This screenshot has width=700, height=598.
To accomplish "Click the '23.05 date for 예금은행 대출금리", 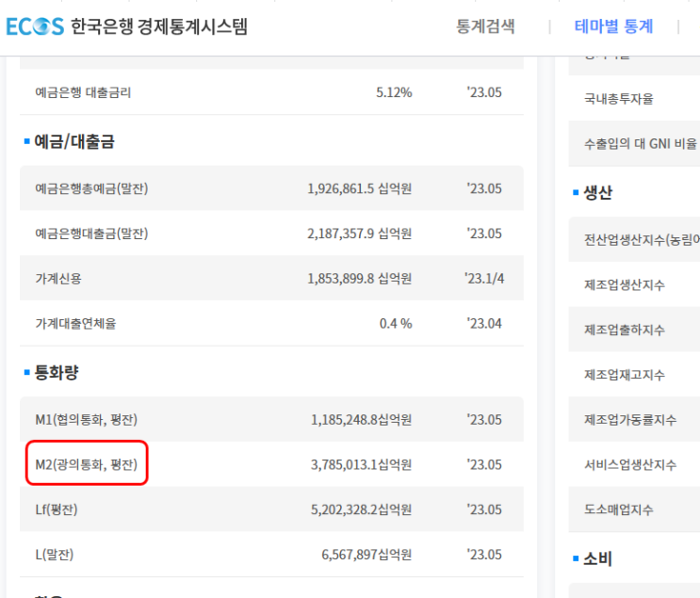I will [x=484, y=92].
